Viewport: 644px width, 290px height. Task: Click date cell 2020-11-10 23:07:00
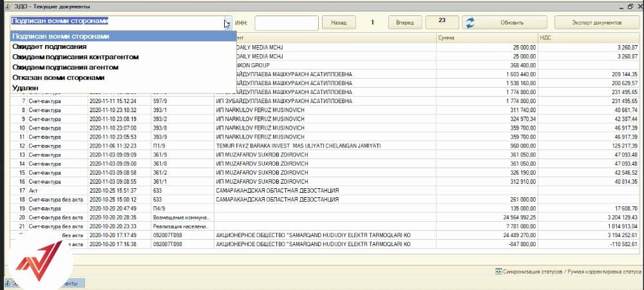coord(119,128)
